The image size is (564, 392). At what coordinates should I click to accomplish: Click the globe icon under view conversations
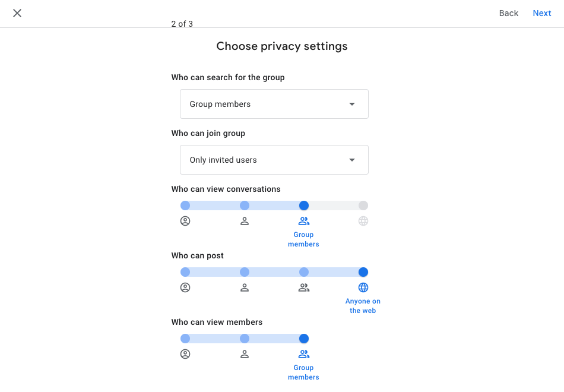point(363,221)
